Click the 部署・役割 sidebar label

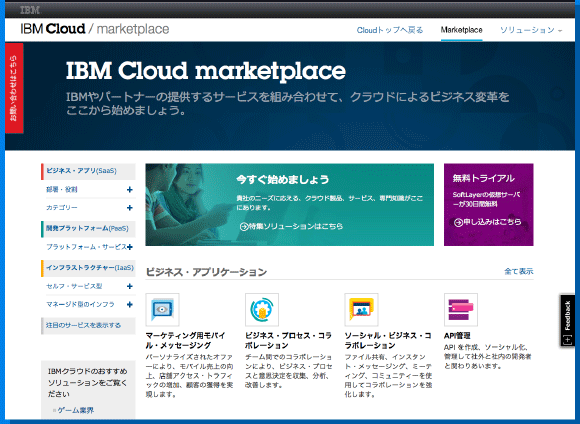(x=62, y=189)
